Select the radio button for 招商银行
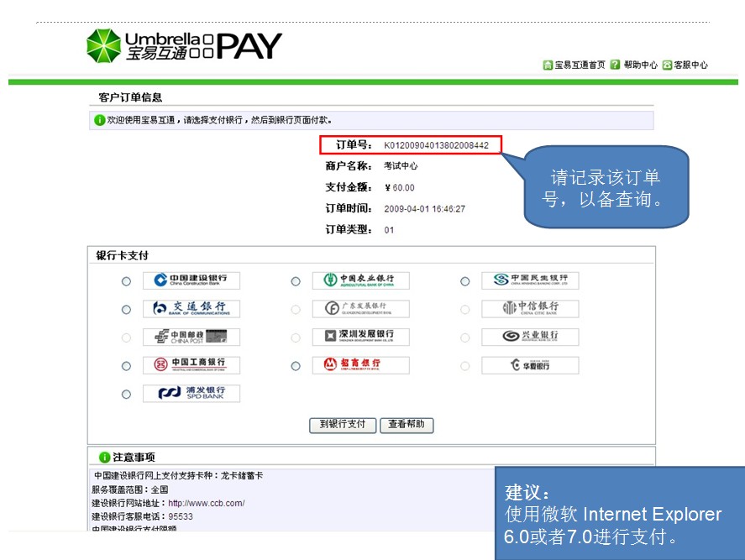Screen dimensions: 745x560 (296, 365)
